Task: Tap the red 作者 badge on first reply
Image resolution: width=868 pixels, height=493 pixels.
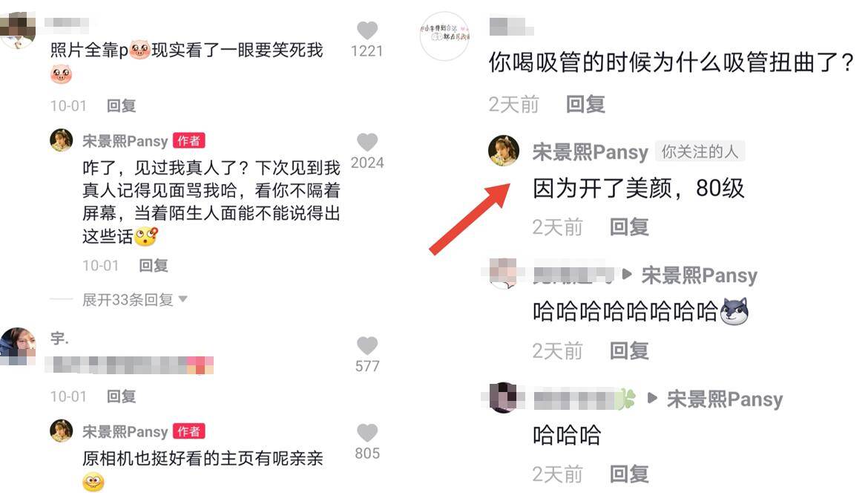Action: point(188,141)
